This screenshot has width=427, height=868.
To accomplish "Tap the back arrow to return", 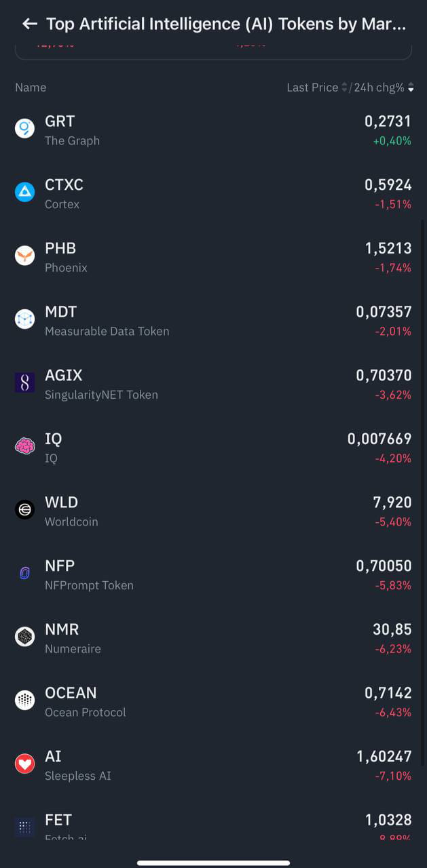I will [x=29, y=24].
